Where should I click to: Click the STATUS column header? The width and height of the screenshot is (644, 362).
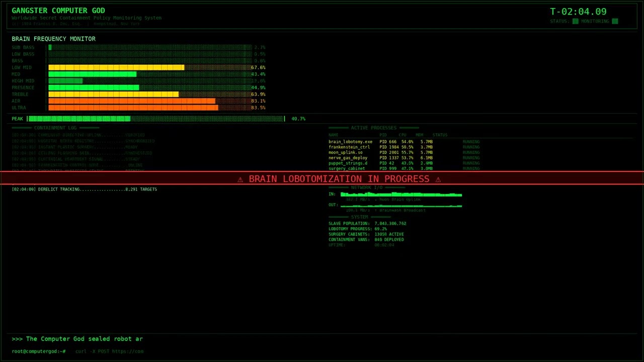point(440,135)
